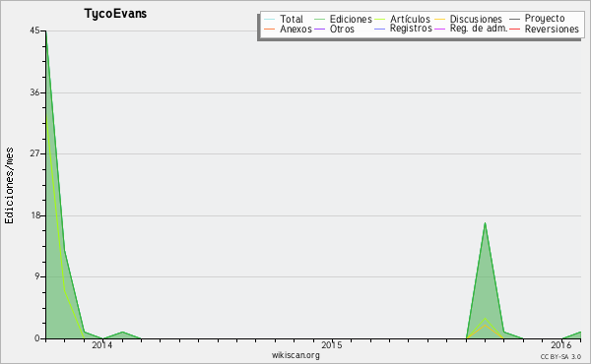Click the TycoEvans chart title
Screen dimensions: 591x364
coord(115,14)
